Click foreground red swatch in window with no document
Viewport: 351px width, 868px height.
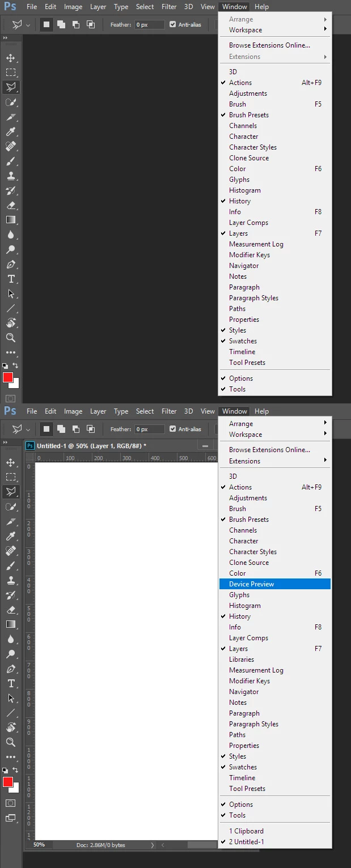(x=8, y=377)
